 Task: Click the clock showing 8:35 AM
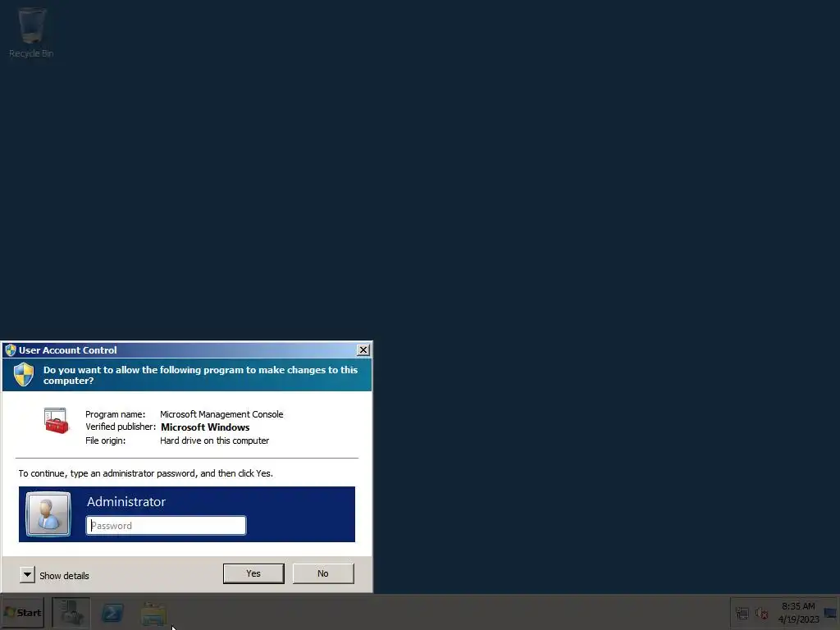798,612
